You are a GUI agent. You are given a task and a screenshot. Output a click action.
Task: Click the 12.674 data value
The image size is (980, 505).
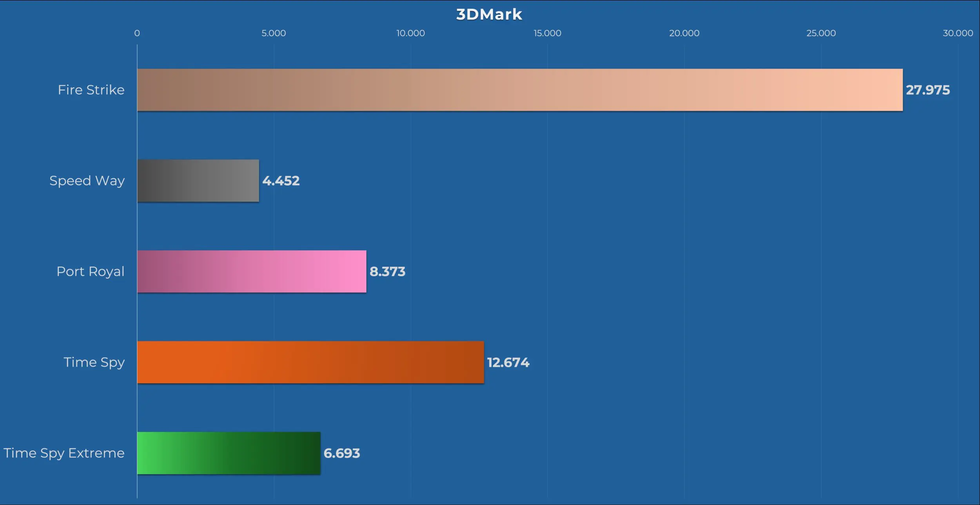(508, 362)
